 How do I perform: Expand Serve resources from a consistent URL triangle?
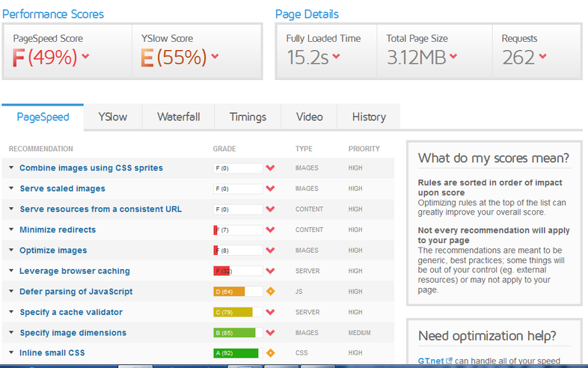click(x=11, y=209)
